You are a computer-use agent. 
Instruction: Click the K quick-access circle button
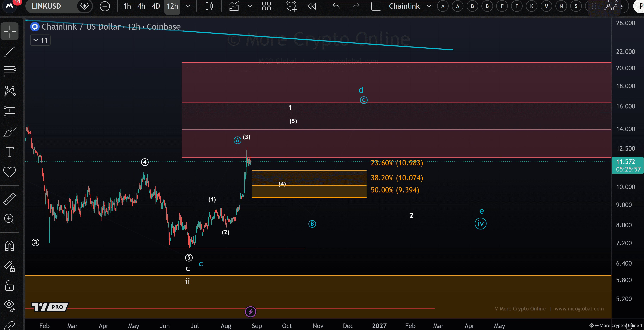click(532, 6)
